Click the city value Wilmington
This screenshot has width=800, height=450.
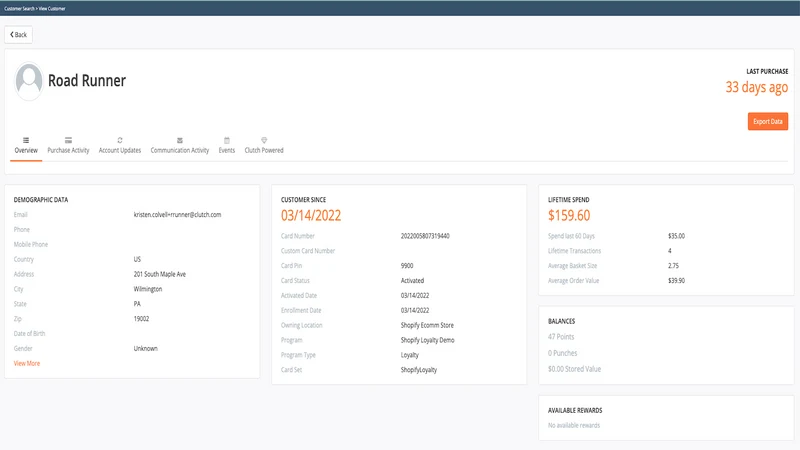point(148,289)
